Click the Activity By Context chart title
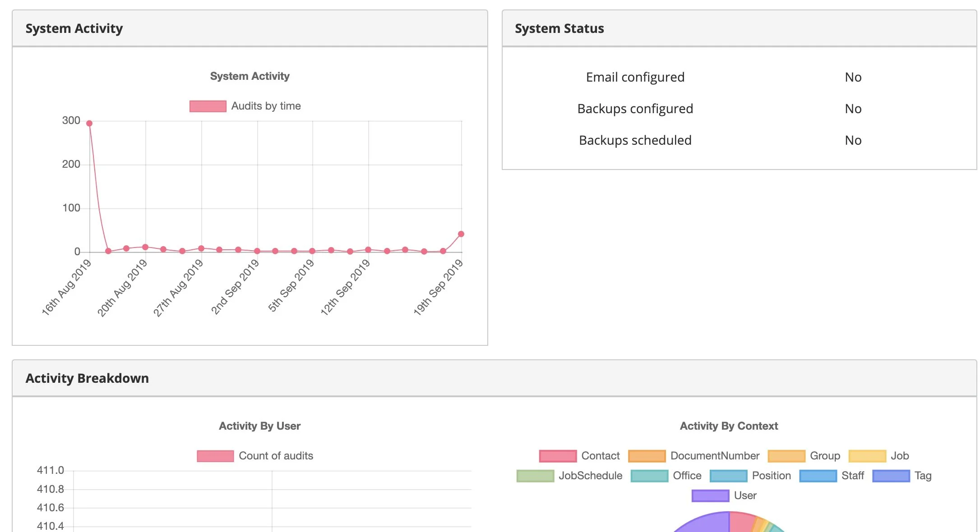The height and width of the screenshot is (532, 980). pos(729,426)
